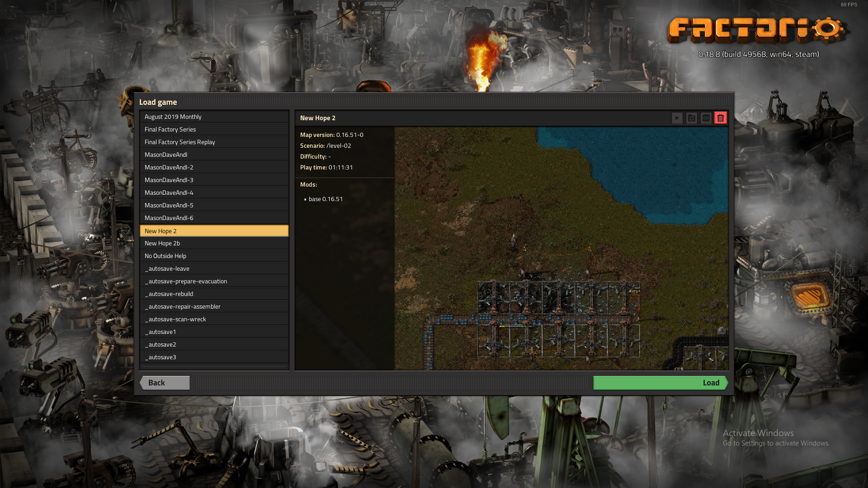Select the _autosave-rebuild save

pos(214,294)
